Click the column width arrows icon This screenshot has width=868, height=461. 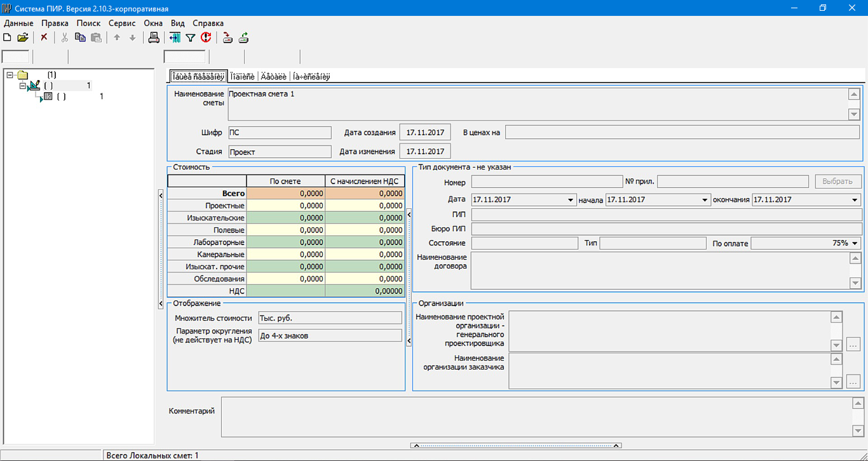(175, 37)
